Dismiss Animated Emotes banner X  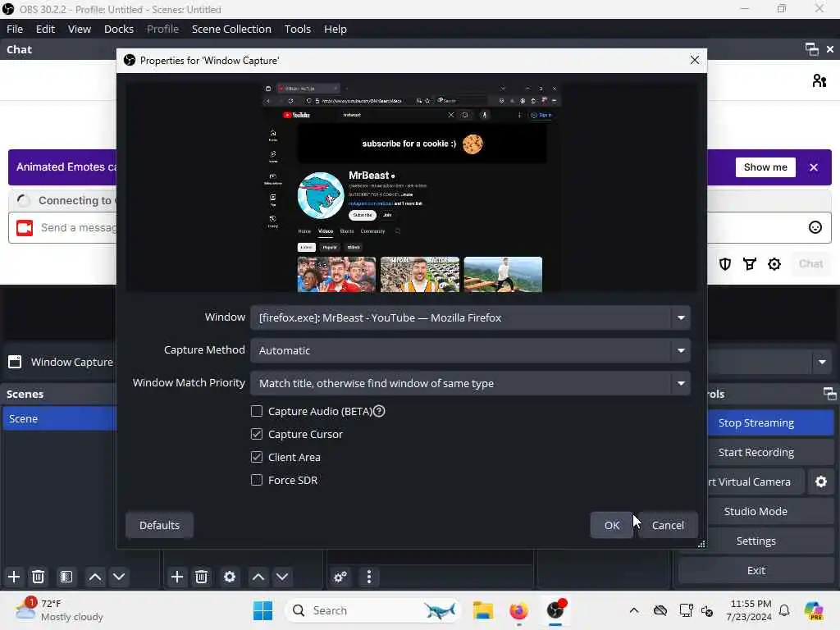(814, 167)
